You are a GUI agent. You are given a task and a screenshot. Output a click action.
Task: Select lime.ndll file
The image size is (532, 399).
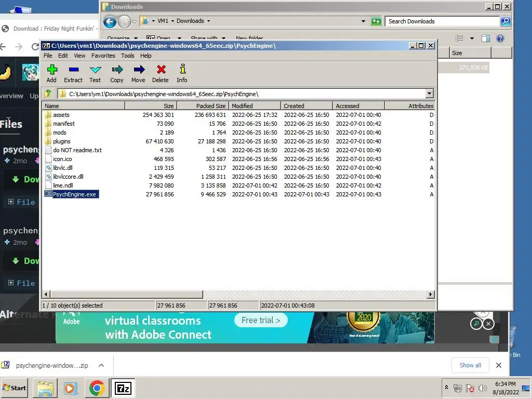pyautogui.click(x=63, y=185)
